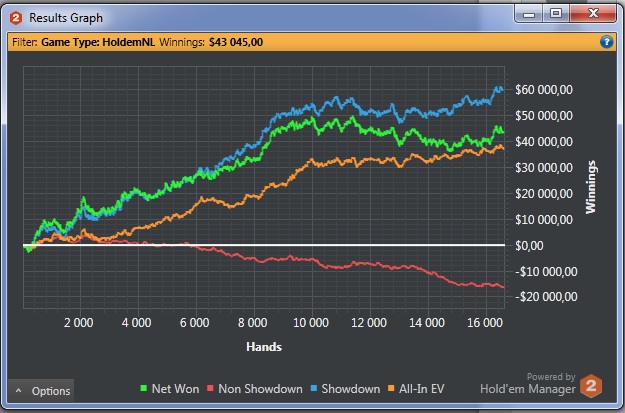This screenshot has height=413, width=625.
Task: Click the blue Showdown color square
Action: [314, 388]
